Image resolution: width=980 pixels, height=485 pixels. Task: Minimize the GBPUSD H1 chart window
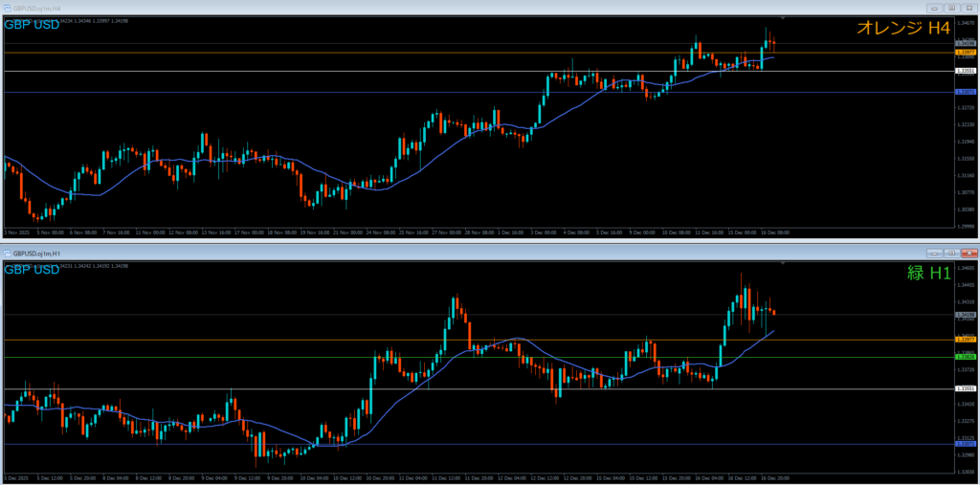(933, 254)
